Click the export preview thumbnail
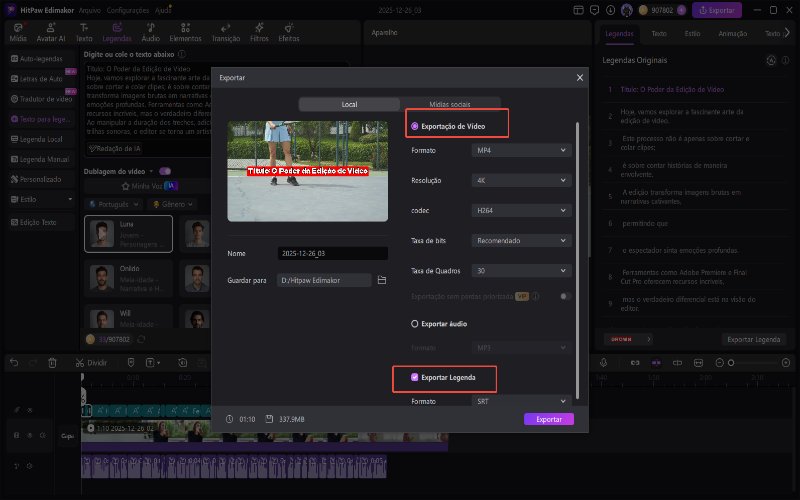 coord(308,171)
